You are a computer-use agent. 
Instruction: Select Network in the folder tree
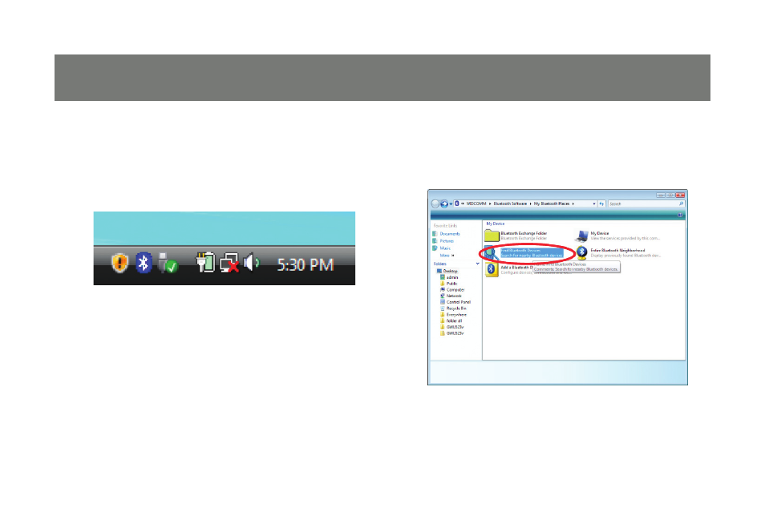(x=451, y=296)
